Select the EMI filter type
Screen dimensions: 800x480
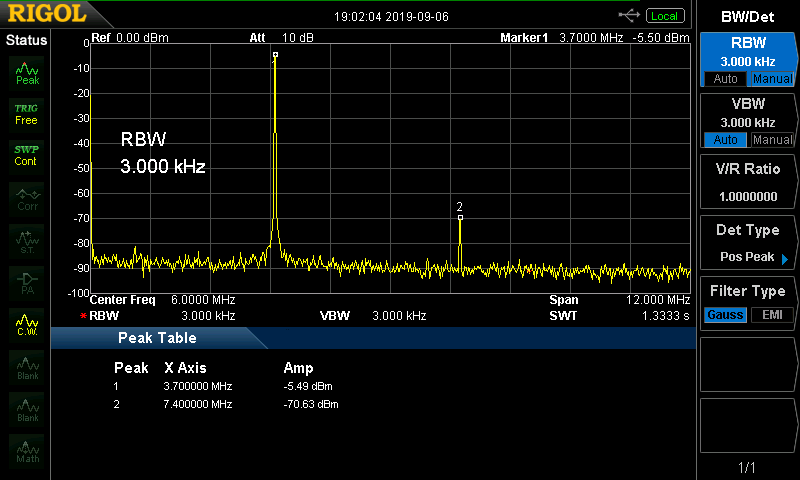tap(772, 315)
